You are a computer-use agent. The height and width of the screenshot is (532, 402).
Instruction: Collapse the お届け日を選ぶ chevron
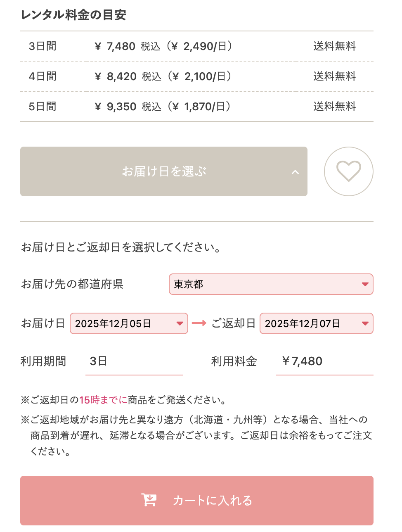[295, 172]
